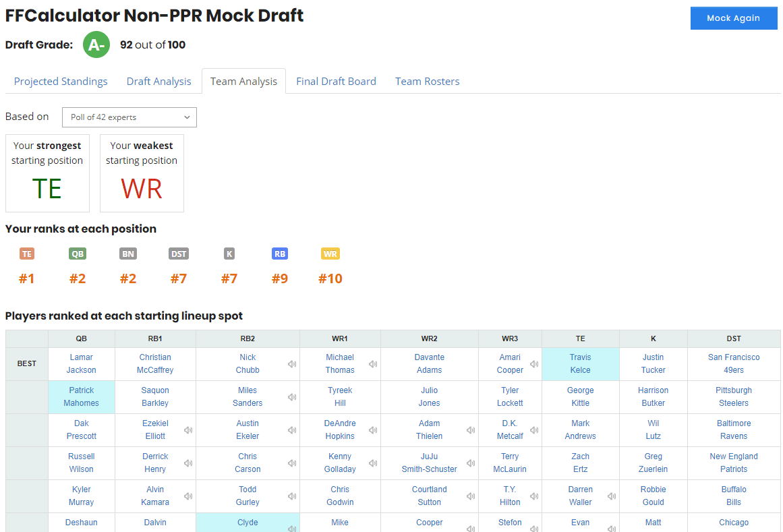Viewport: 783px width, 532px height.
Task: Click the orange TE position badge
Action: click(x=27, y=254)
